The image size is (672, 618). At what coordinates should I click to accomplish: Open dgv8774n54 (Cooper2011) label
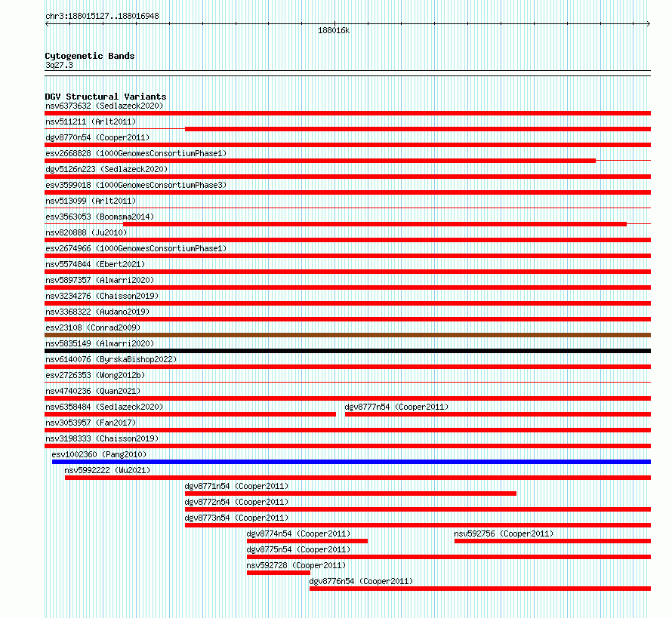point(298,533)
